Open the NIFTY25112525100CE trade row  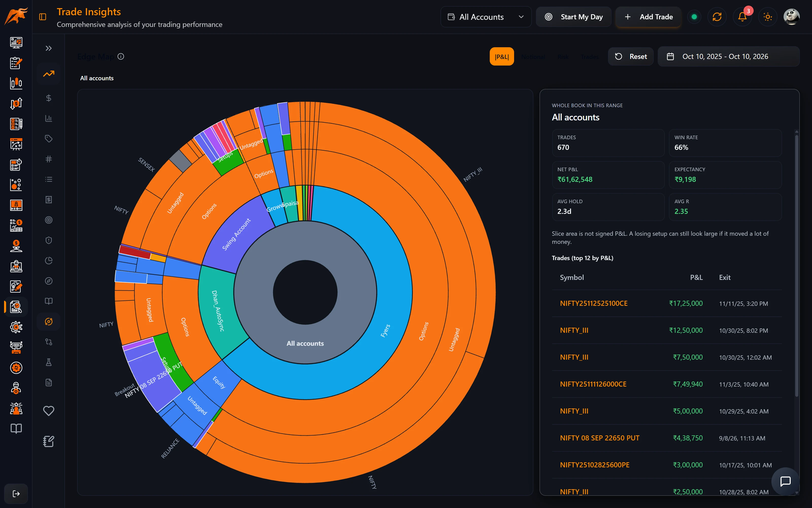pos(667,303)
